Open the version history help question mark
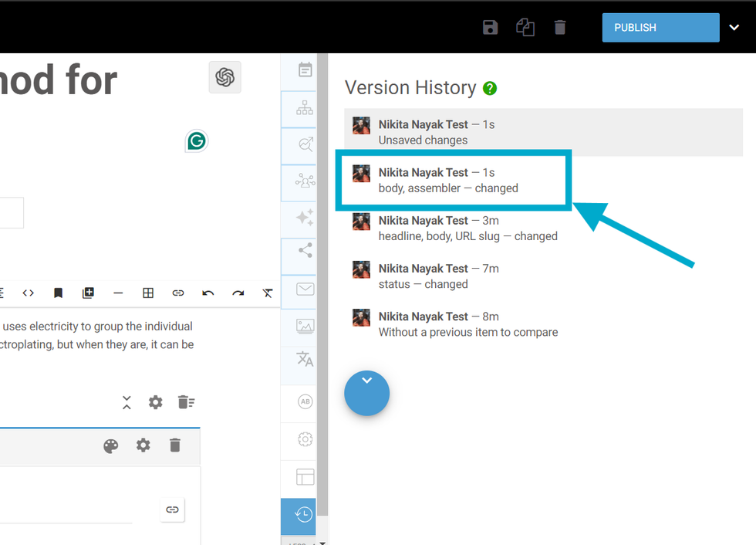Image resolution: width=756 pixels, height=545 pixels. [490, 88]
